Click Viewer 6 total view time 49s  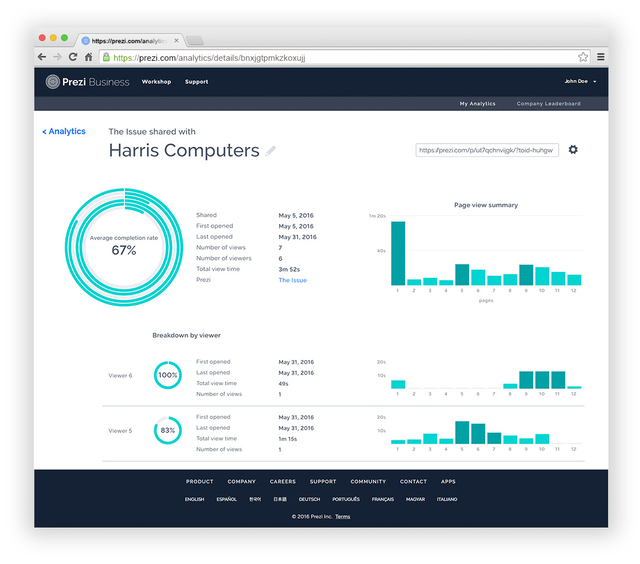pos(283,384)
